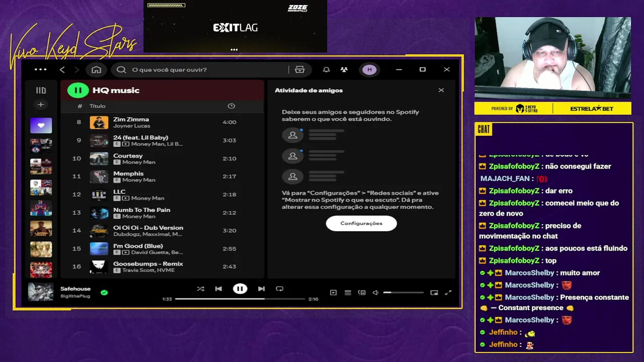The height and width of the screenshot is (362, 644).
Task: Open Liked Songs heart playlist
Action: pos(41,125)
